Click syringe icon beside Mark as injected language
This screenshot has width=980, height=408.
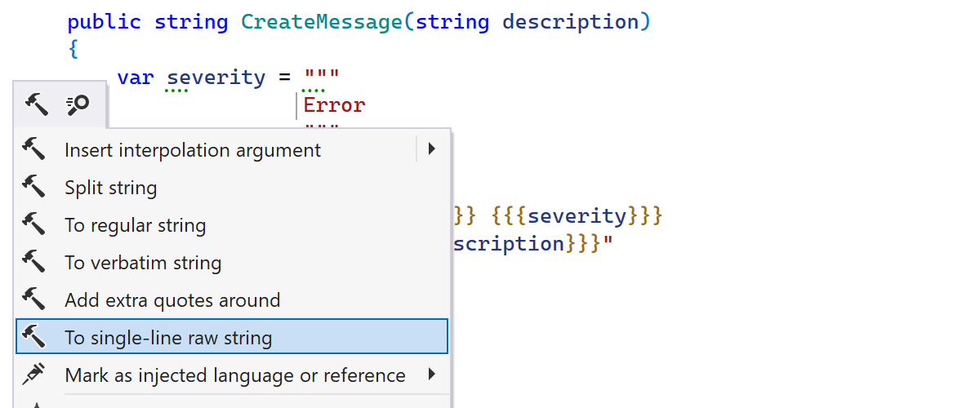pos(33,375)
